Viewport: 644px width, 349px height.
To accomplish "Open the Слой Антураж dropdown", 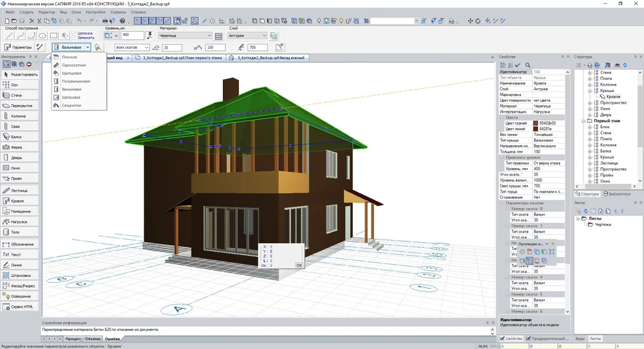I will 247,35.
